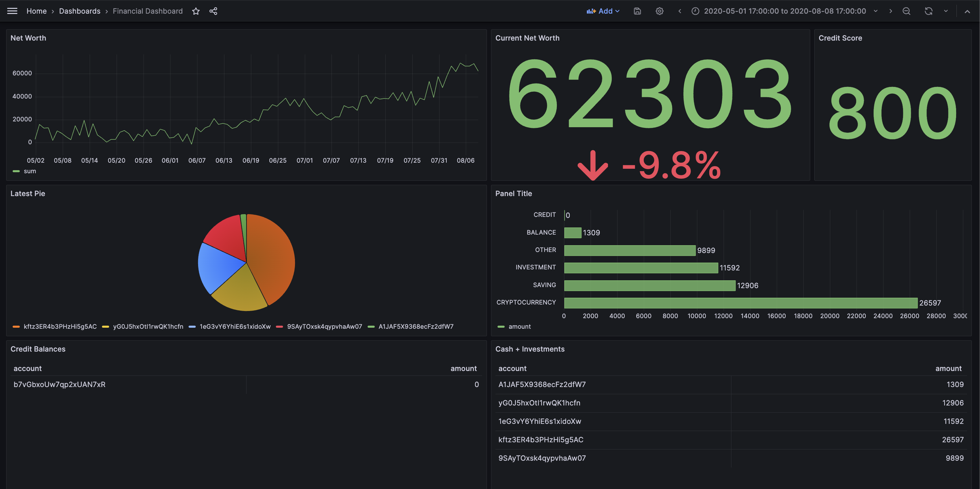Open dashboard settings gear icon
The height and width of the screenshot is (489, 980).
659,11
